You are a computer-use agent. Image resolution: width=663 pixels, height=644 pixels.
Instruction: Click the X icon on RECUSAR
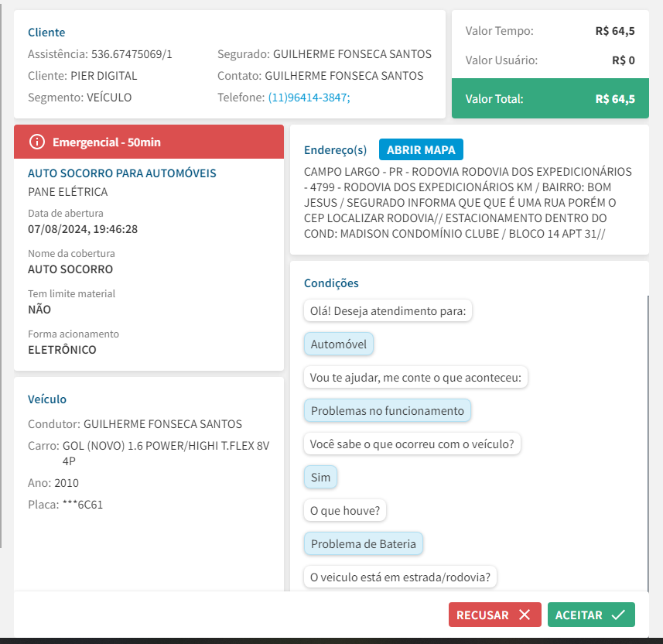point(525,615)
